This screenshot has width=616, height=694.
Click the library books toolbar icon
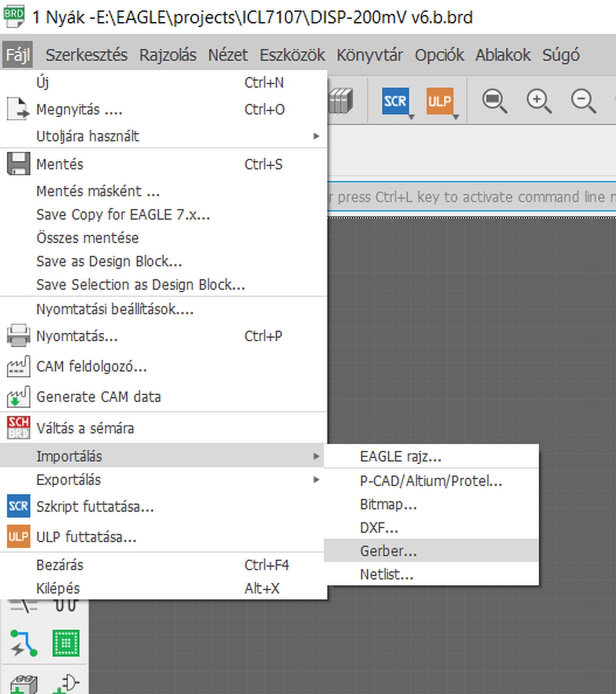341,102
